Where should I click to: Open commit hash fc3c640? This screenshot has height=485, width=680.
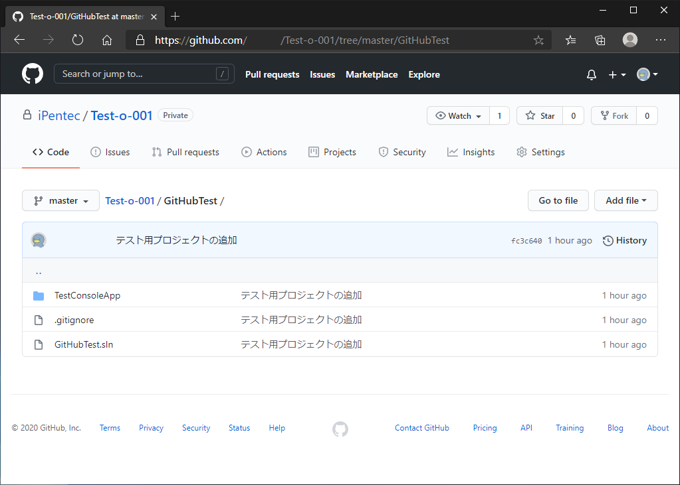(x=526, y=241)
